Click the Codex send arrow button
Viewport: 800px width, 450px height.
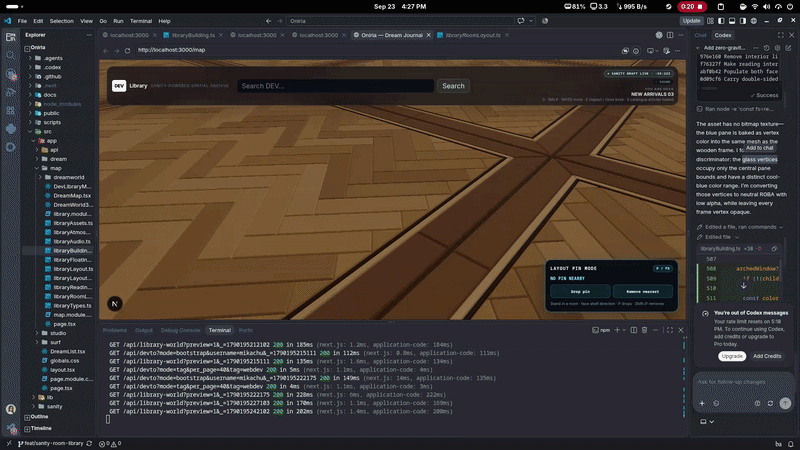785,403
